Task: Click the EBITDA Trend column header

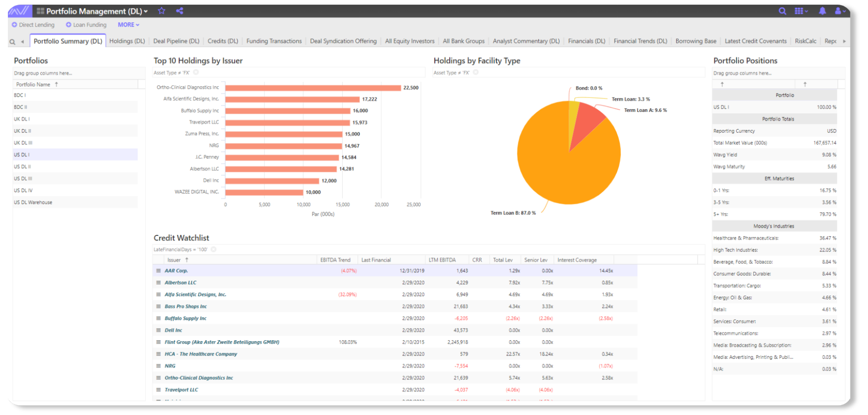Action: 335,260
